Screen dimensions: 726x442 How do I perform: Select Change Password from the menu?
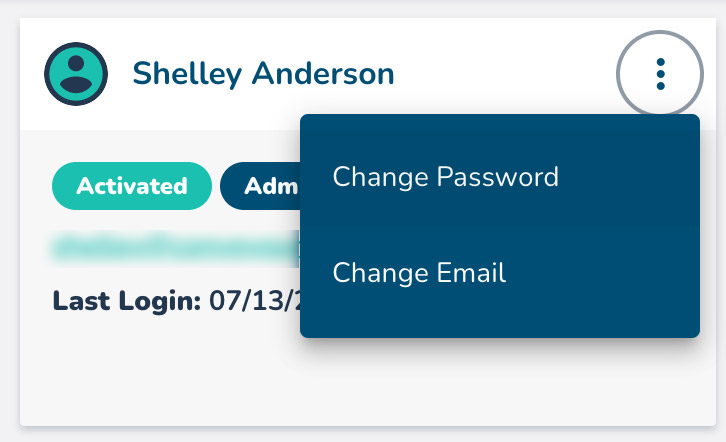445,178
